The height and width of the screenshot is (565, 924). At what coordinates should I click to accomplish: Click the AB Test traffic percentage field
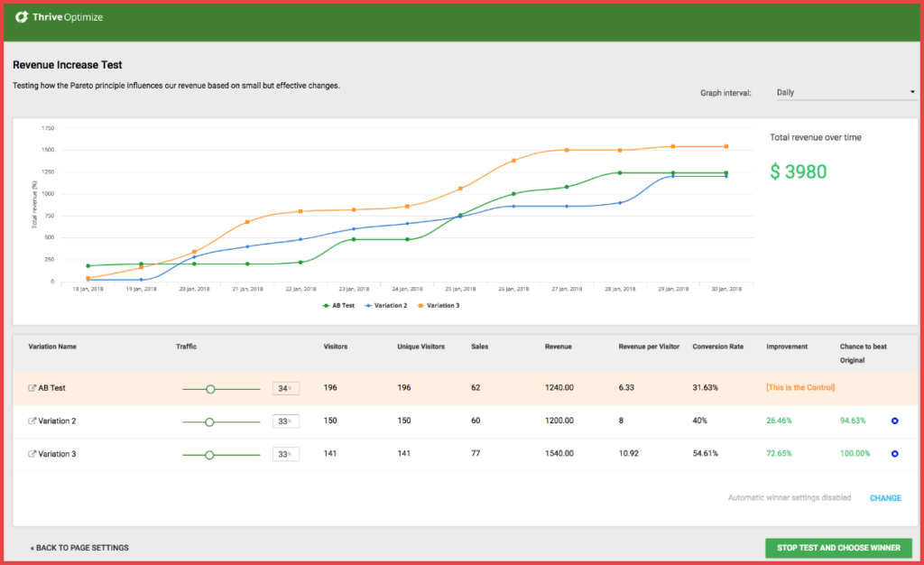pos(285,389)
